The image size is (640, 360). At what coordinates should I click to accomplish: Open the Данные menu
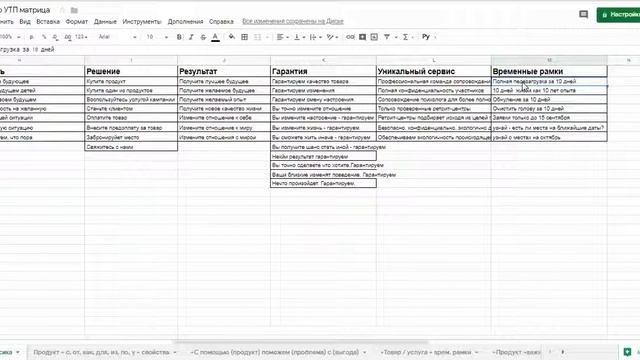click(x=105, y=22)
